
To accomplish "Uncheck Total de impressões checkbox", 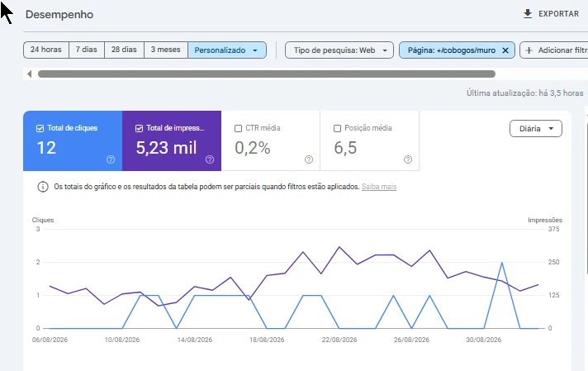I will tap(139, 128).
